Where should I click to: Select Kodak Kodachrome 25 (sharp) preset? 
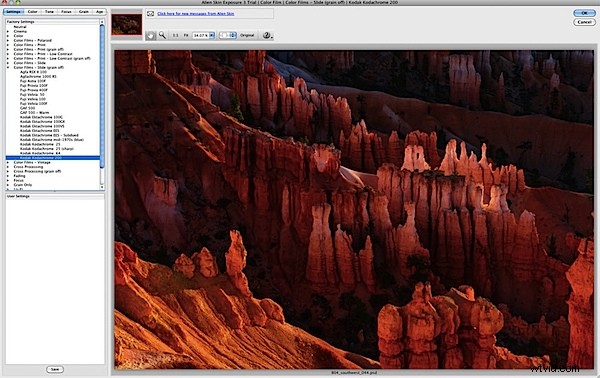click(47, 149)
